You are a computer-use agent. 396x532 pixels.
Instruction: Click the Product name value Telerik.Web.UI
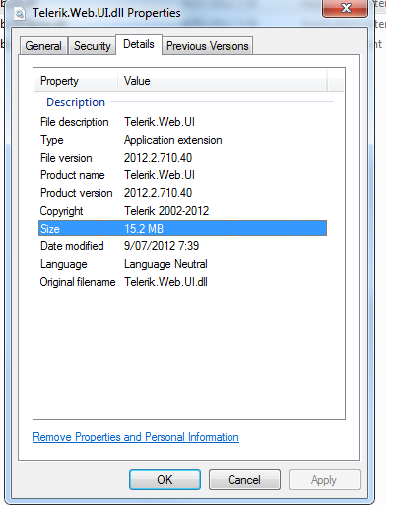(x=160, y=175)
